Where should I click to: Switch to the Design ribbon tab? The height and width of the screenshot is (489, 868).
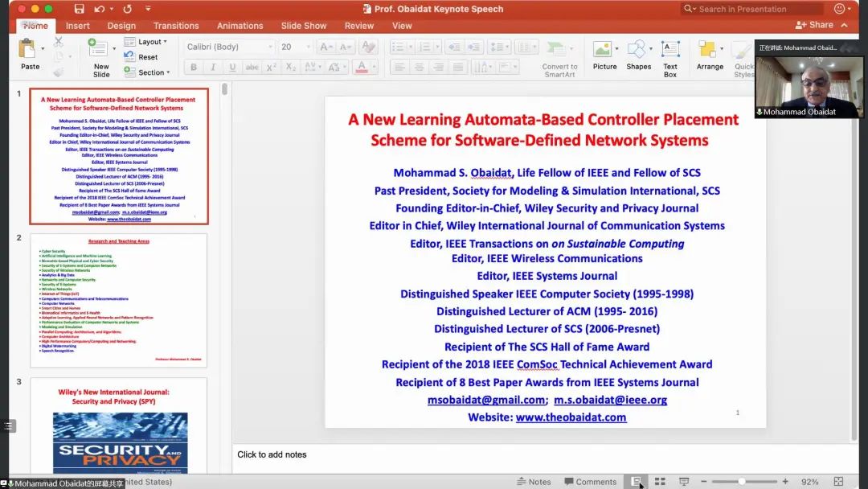(121, 26)
